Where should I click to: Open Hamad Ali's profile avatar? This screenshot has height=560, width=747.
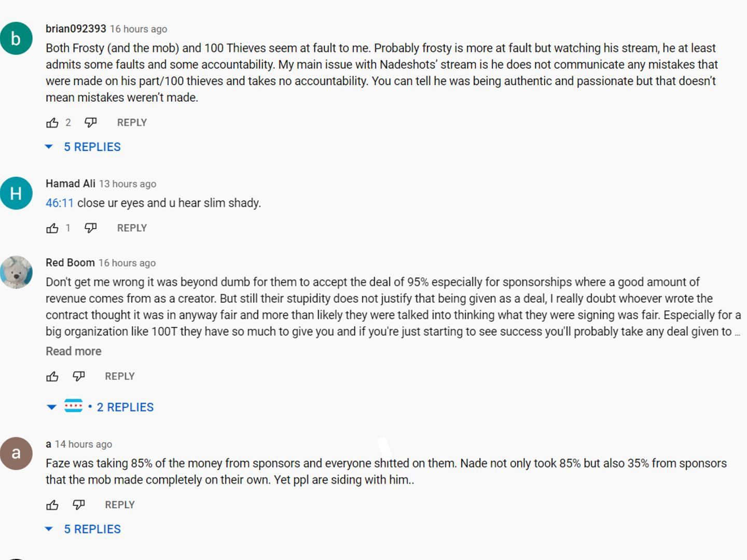click(16, 193)
